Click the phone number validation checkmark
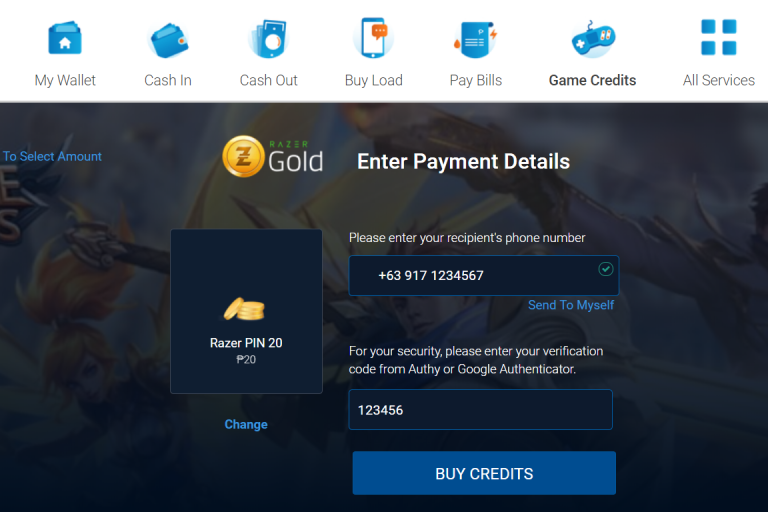768x512 pixels. click(x=606, y=269)
